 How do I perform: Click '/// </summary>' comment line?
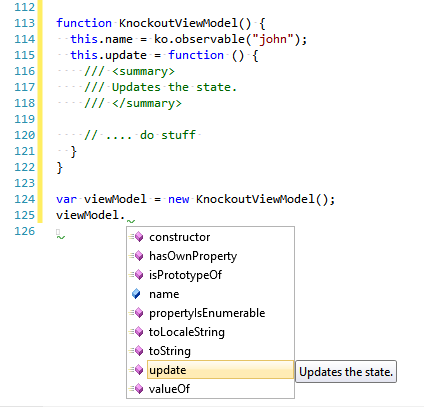[x=133, y=103]
